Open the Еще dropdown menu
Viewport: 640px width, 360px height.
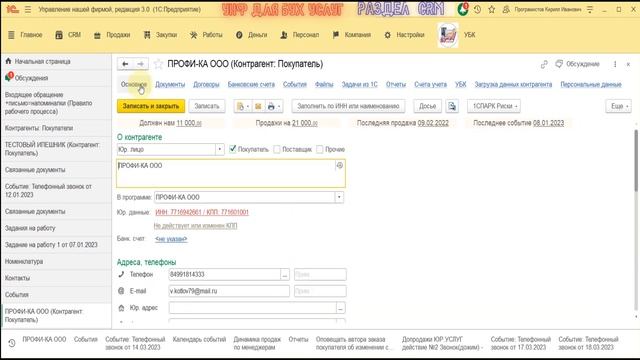point(618,106)
